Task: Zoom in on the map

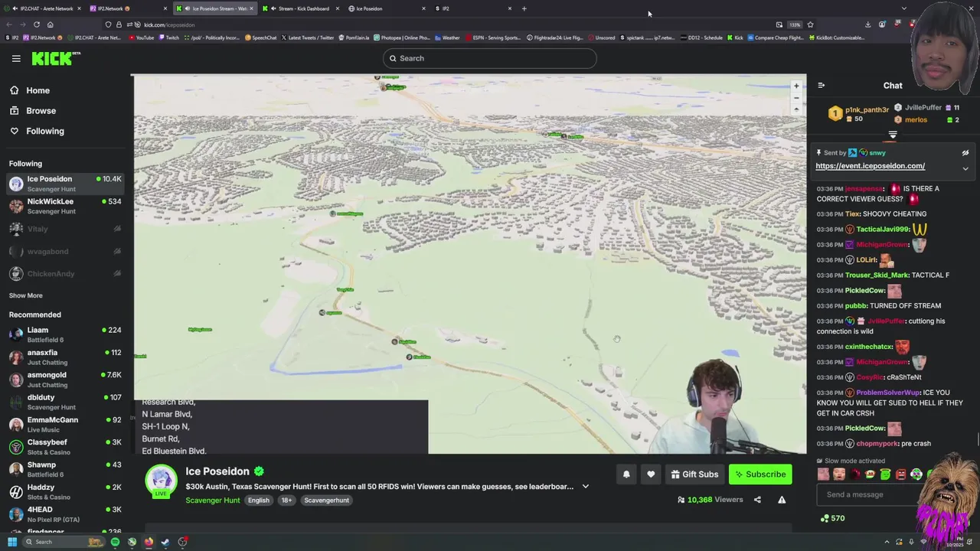Action: [796, 86]
